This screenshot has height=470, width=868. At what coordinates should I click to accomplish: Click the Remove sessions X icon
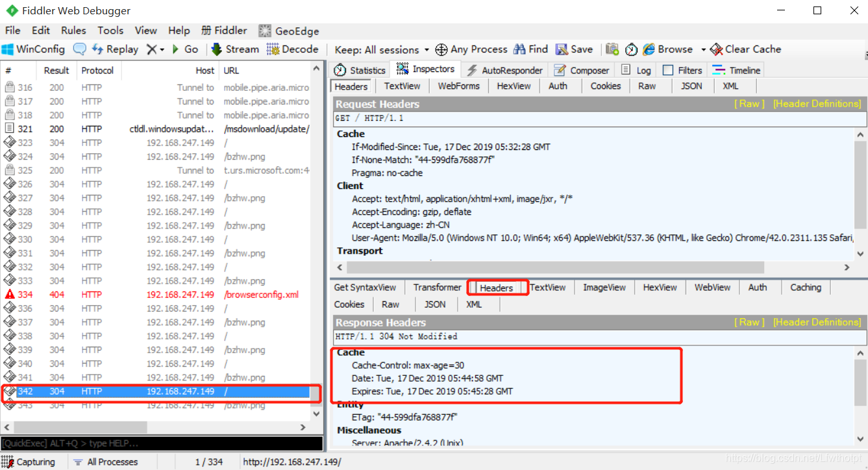click(151, 49)
